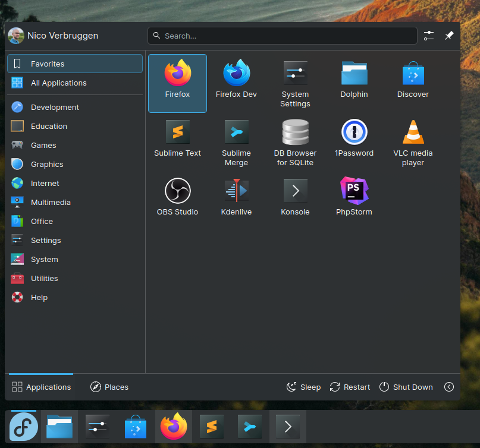Click Nico Verbruggen's user avatar
480x448 pixels.
16,36
